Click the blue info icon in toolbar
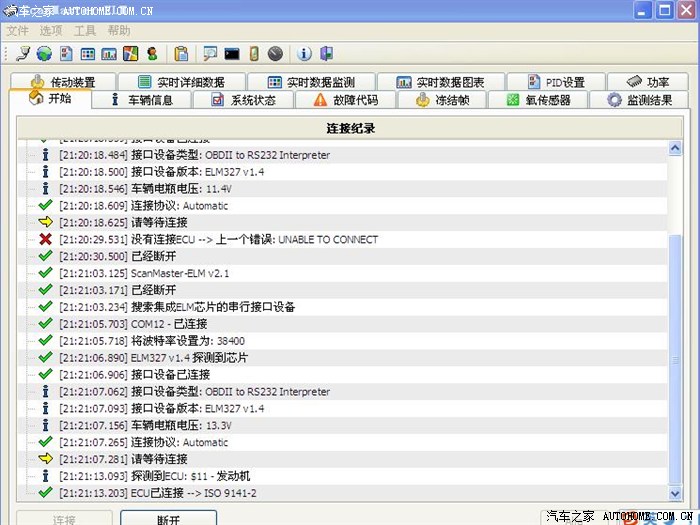 click(304, 53)
